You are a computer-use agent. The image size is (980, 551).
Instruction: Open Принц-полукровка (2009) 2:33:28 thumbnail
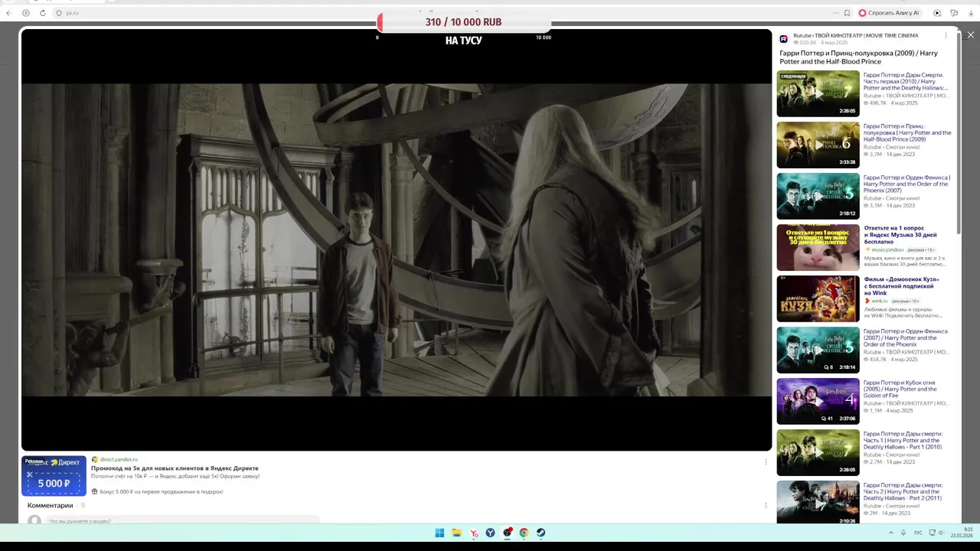(x=818, y=145)
